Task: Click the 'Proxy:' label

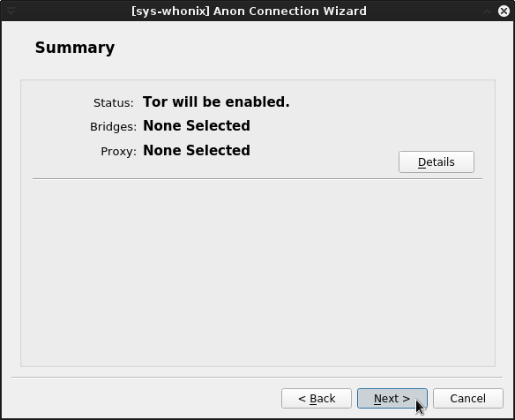Action: 118,152
